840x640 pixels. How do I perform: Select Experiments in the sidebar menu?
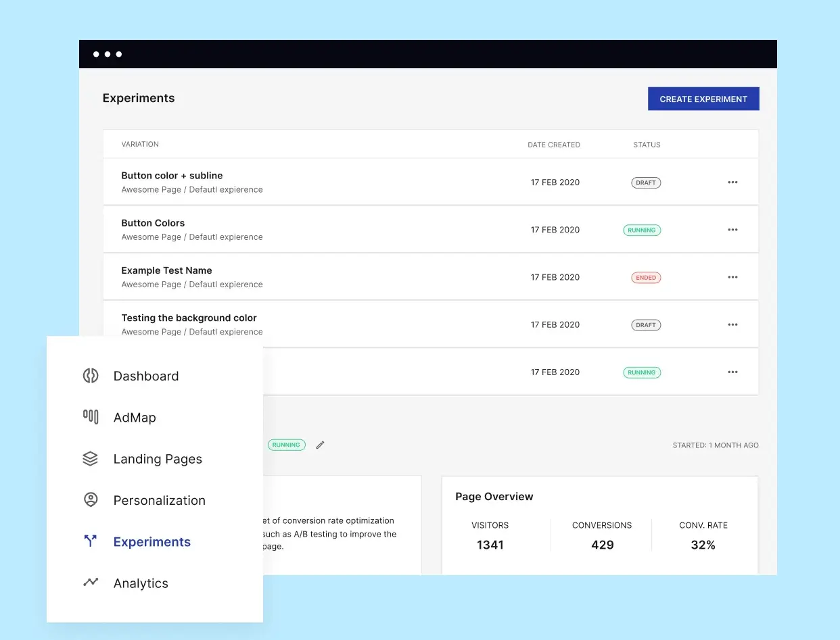click(151, 541)
